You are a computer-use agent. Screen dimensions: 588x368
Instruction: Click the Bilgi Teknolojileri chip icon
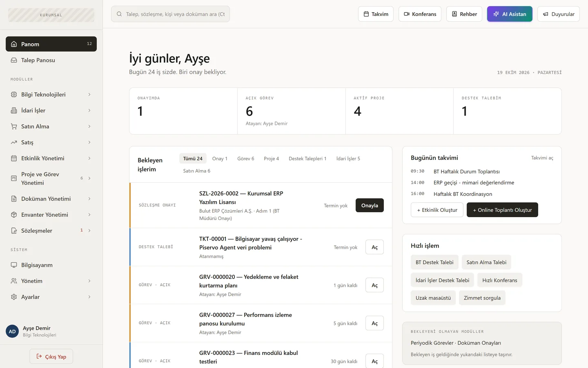(x=14, y=94)
